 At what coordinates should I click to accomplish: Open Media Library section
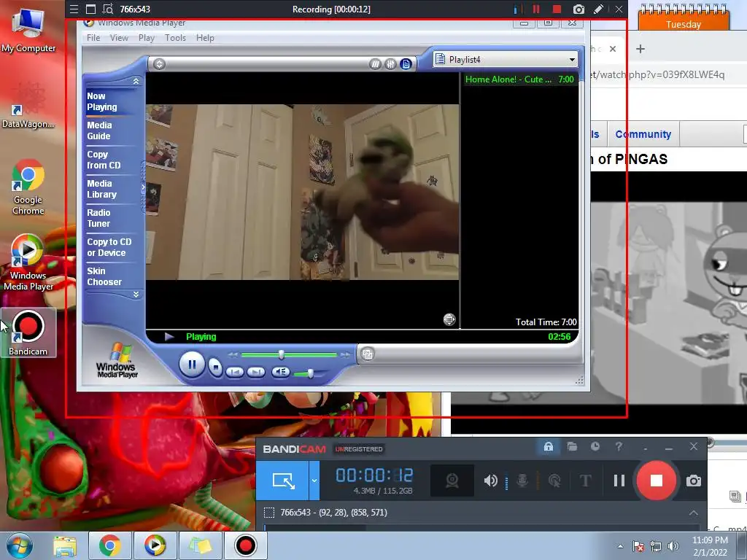point(102,189)
